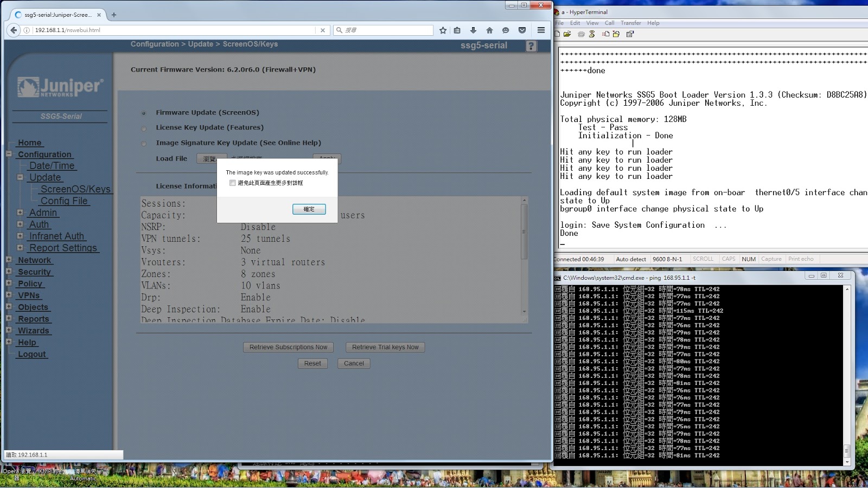Expand the VPNs tree node

[x=9, y=295]
